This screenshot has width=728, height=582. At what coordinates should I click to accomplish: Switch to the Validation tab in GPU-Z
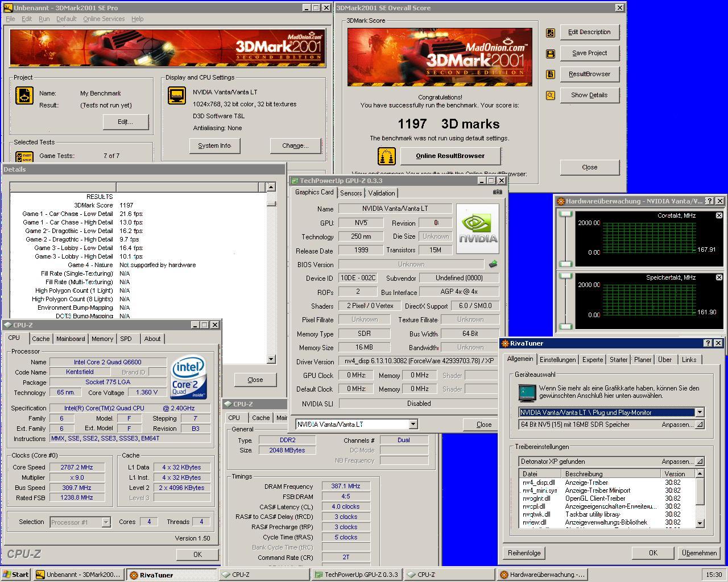tap(381, 193)
